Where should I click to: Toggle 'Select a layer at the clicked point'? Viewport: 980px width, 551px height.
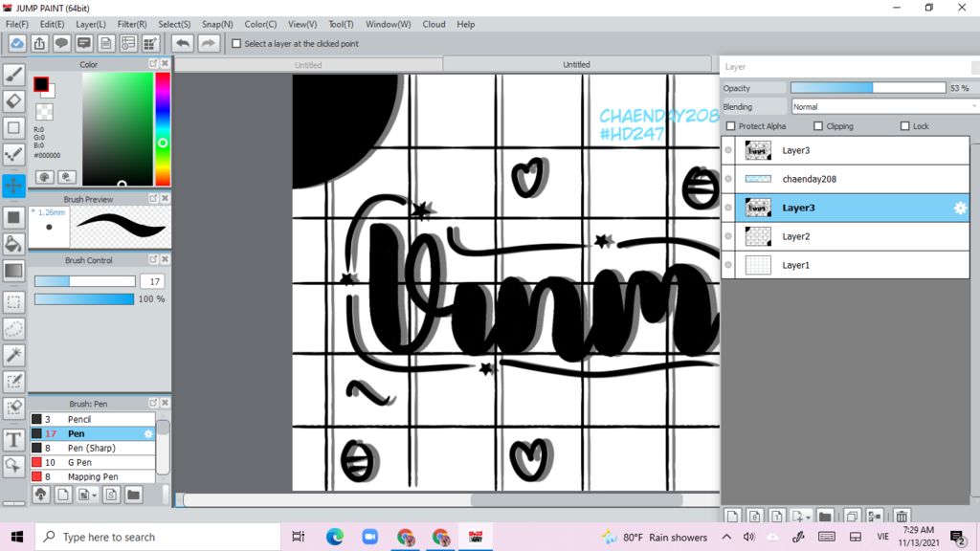[x=236, y=44]
